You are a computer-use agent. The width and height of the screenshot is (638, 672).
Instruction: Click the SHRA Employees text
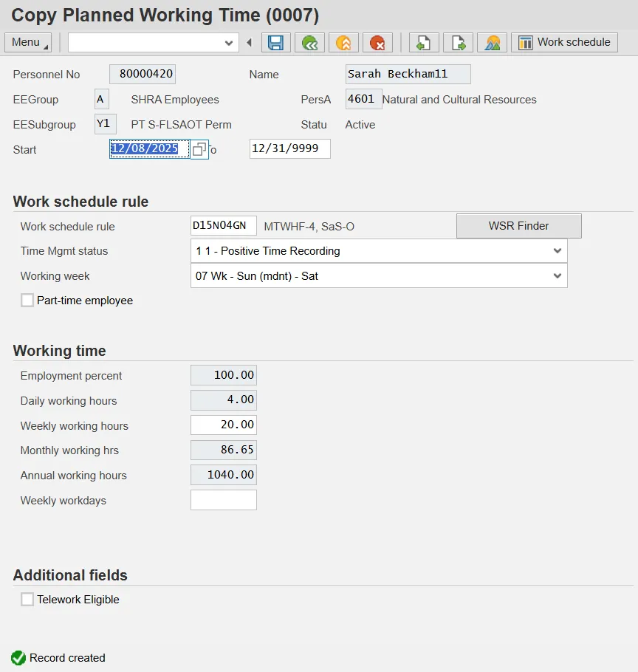pyautogui.click(x=175, y=100)
